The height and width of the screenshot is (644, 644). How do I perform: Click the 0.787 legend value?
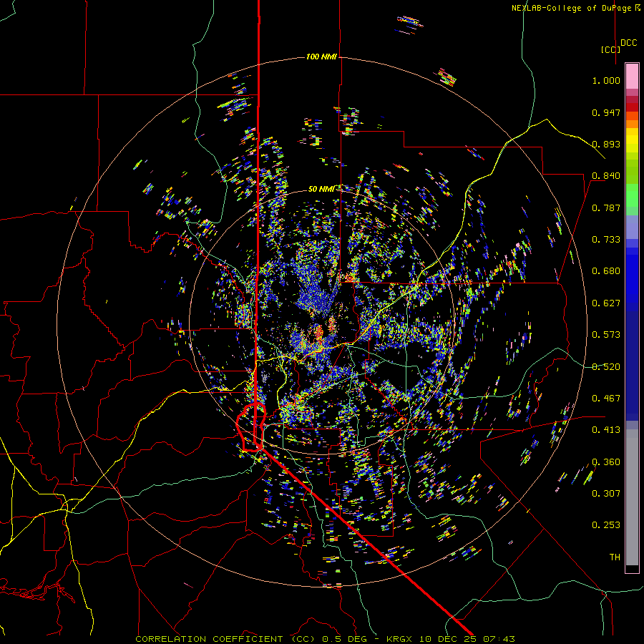point(606,208)
